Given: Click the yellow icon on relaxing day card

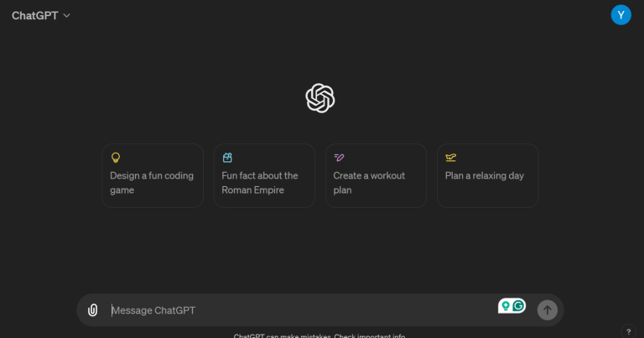Looking at the screenshot, I should pos(451,157).
